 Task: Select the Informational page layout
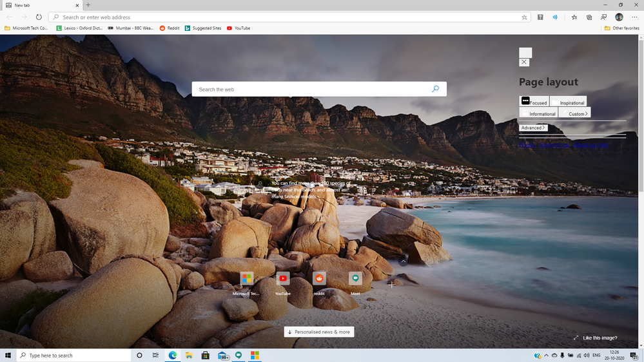point(538,113)
